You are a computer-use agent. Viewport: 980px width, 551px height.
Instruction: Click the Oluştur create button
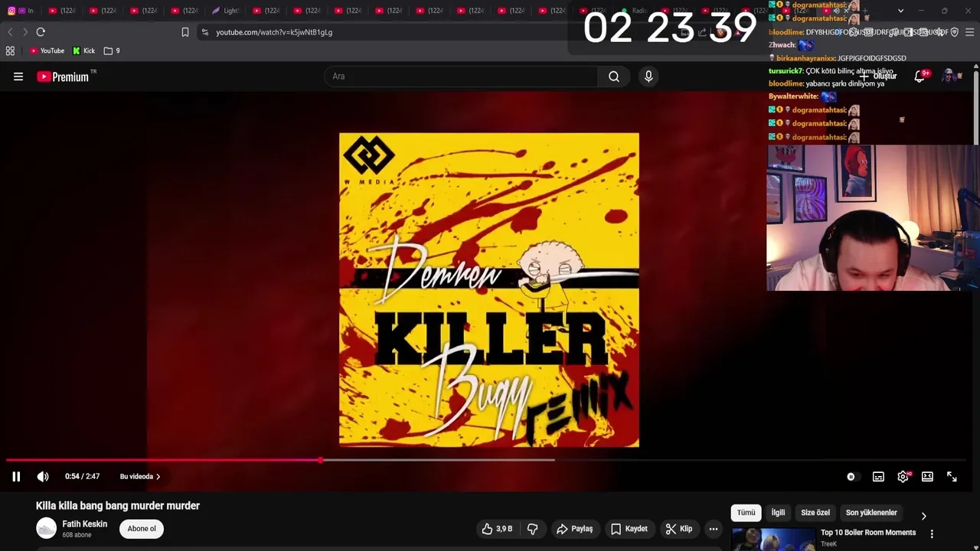(x=878, y=77)
